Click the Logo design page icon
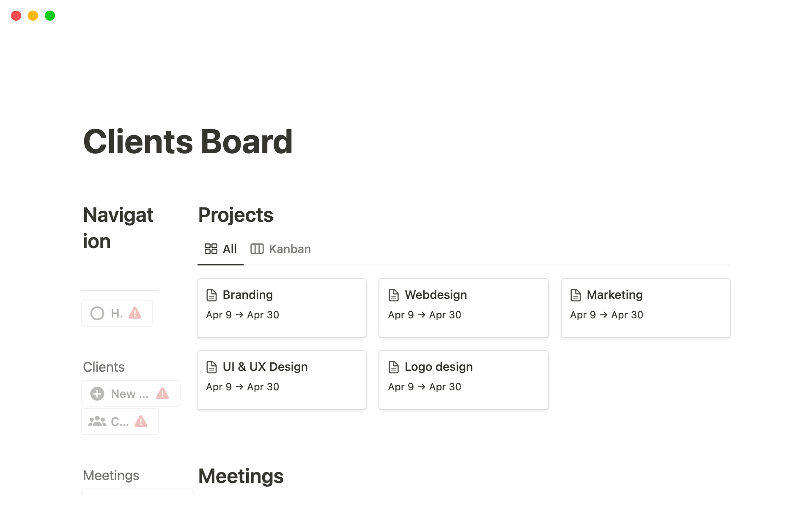812x508 pixels. click(x=393, y=367)
